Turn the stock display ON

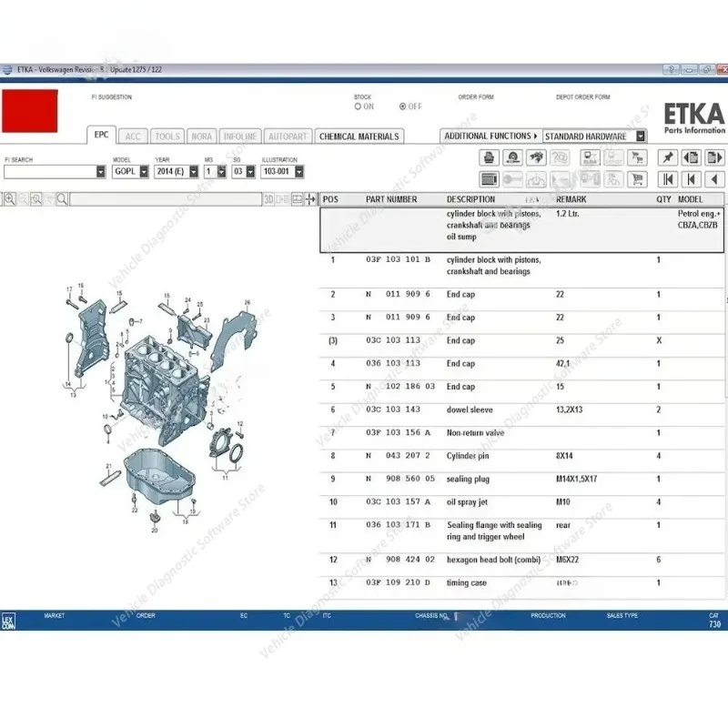358,106
